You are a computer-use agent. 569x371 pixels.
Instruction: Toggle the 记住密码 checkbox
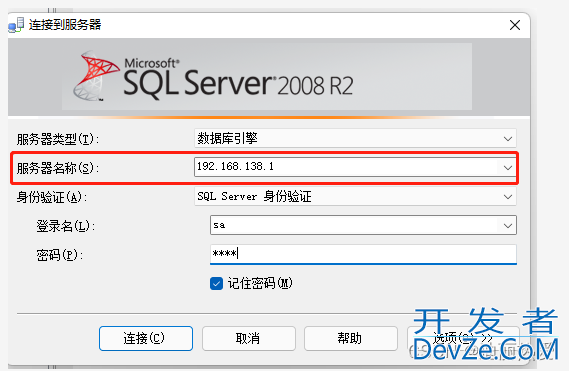[x=216, y=284]
